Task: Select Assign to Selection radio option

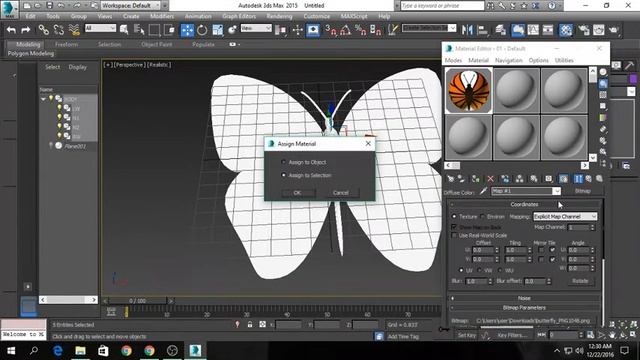Action: click(284, 175)
